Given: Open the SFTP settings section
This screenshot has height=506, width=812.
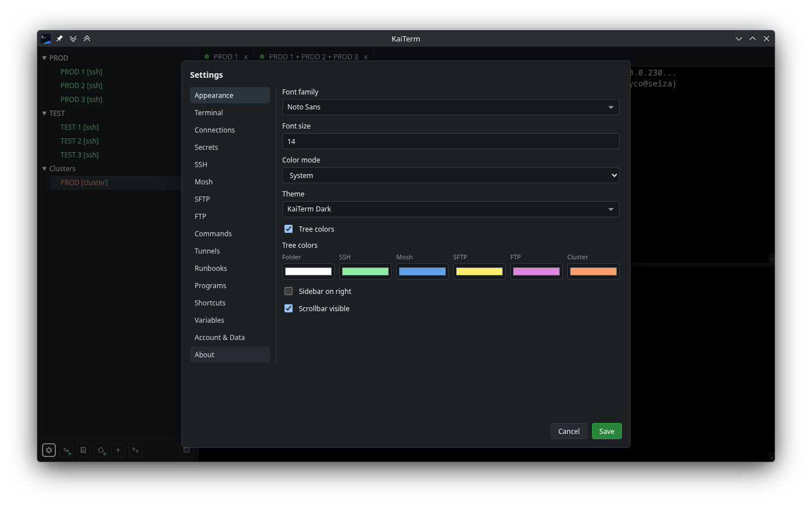Looking at the screenshot, I should coord(230,199).
